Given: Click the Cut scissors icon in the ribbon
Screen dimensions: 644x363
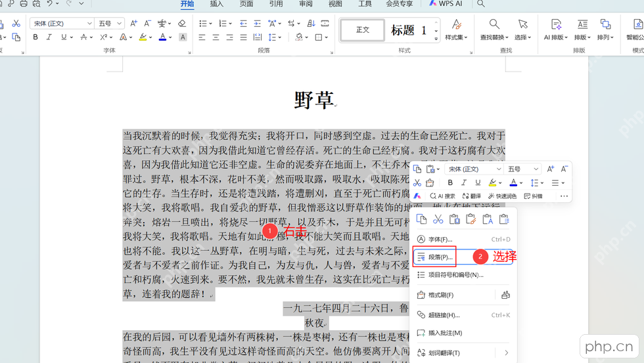Looking at the screenshot, I should coord(16,24).
